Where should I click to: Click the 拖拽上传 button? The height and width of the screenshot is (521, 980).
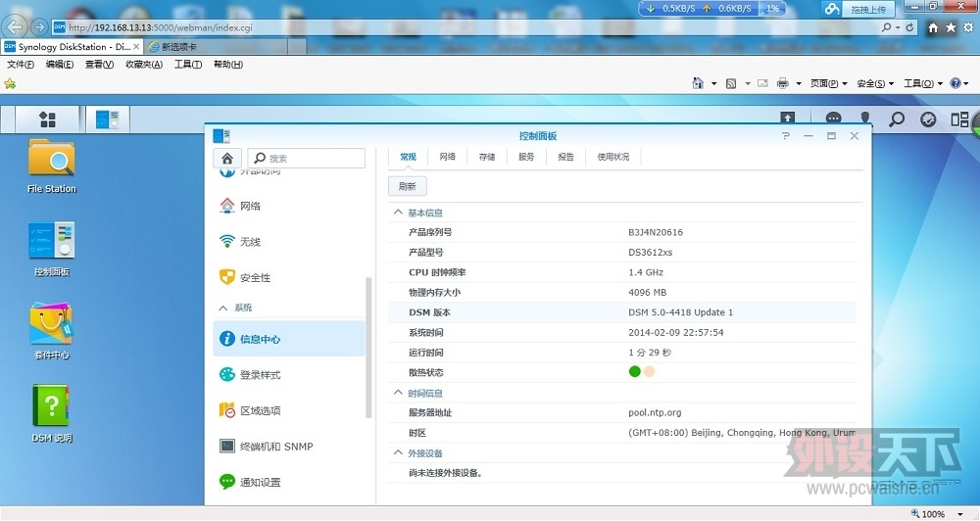[868, 9]
